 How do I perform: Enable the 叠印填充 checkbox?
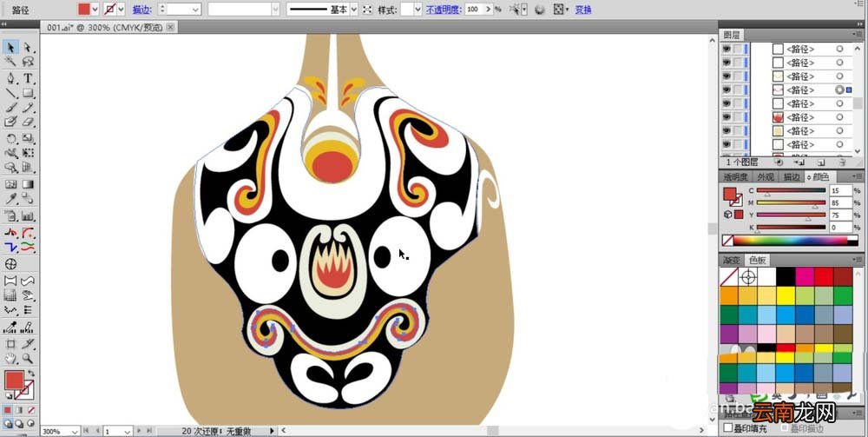coord(728,428)
